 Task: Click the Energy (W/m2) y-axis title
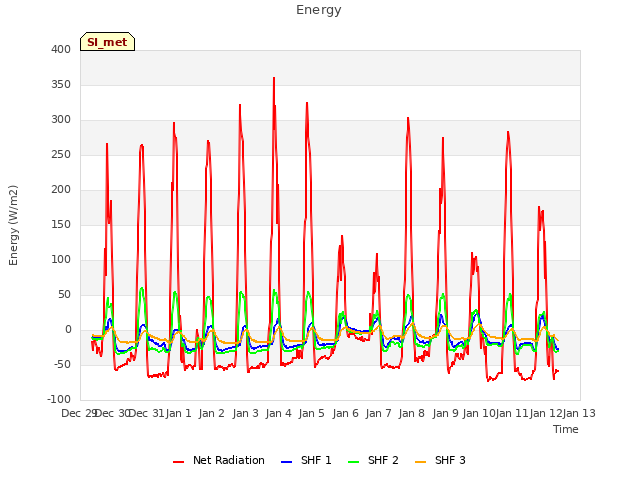tap(13, 225)
